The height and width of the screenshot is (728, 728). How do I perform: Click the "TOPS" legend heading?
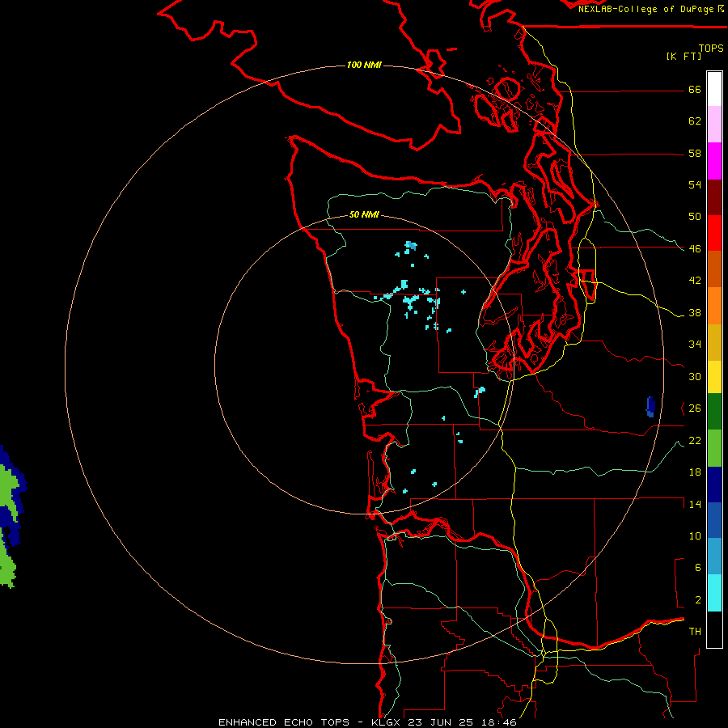coord(711,48)
